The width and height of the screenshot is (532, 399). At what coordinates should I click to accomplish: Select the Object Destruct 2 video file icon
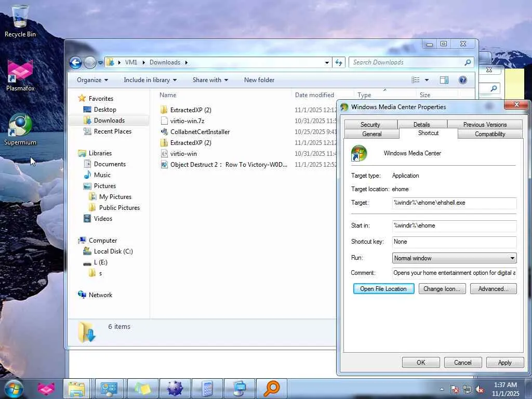[x=164, y=165]
